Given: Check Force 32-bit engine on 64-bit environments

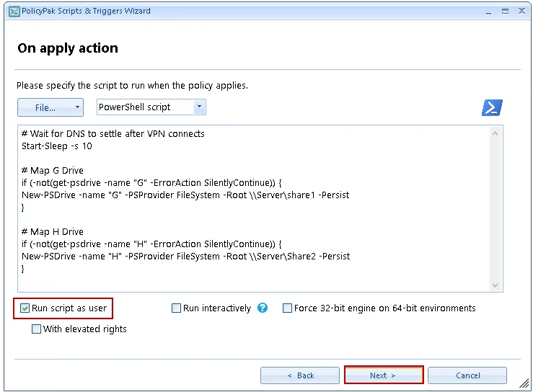Looking at the screenshot, I should 287,308.
